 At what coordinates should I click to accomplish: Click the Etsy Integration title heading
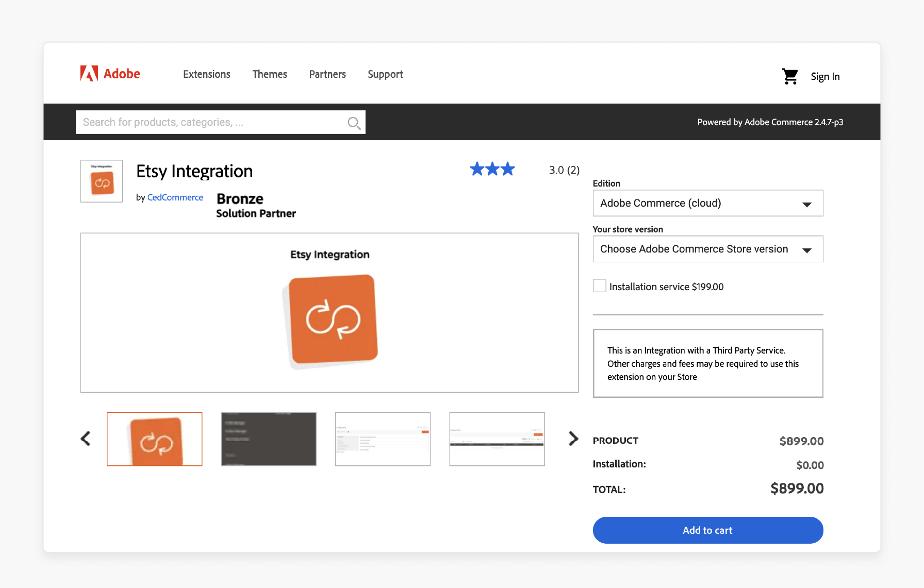point(194,171)
